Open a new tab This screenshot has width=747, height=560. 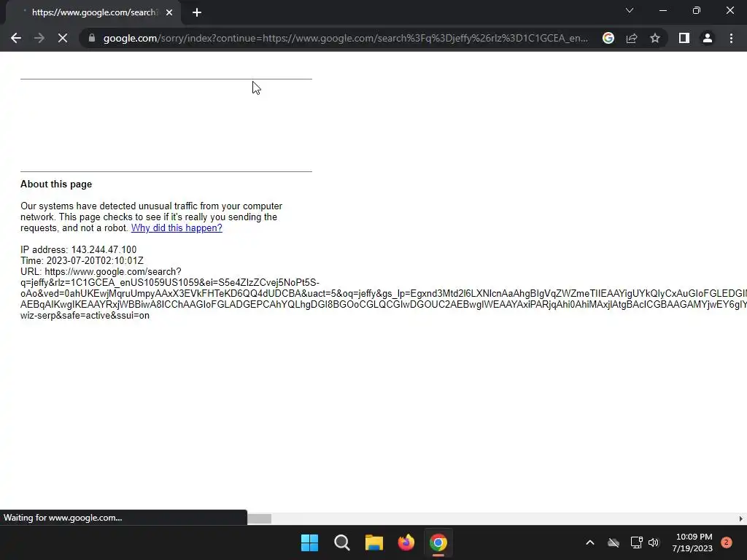[197, 12]
